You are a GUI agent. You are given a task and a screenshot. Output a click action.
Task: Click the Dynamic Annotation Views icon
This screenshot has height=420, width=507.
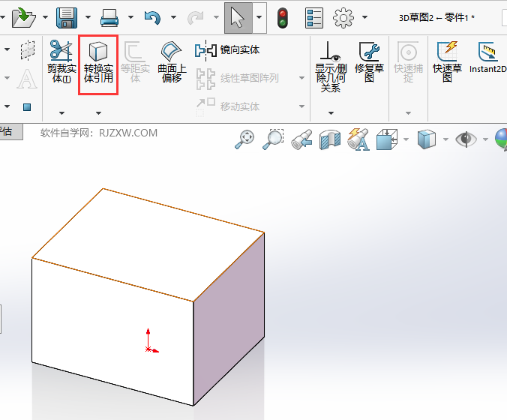[x=358, y=139]
